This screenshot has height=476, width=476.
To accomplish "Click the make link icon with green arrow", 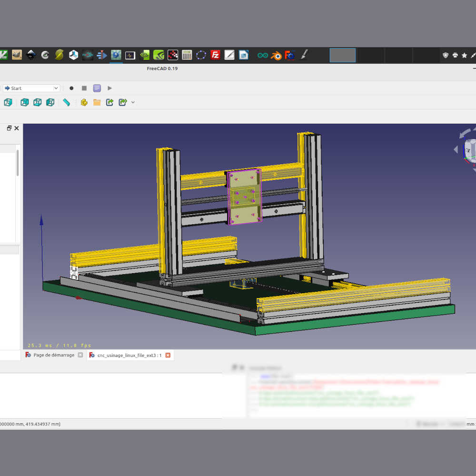I will click(109, 102).
